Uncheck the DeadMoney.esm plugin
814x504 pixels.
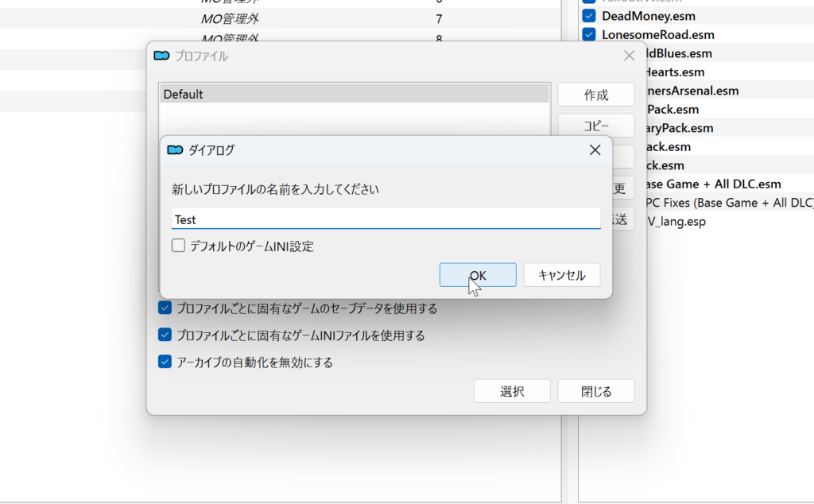(589, 16)
